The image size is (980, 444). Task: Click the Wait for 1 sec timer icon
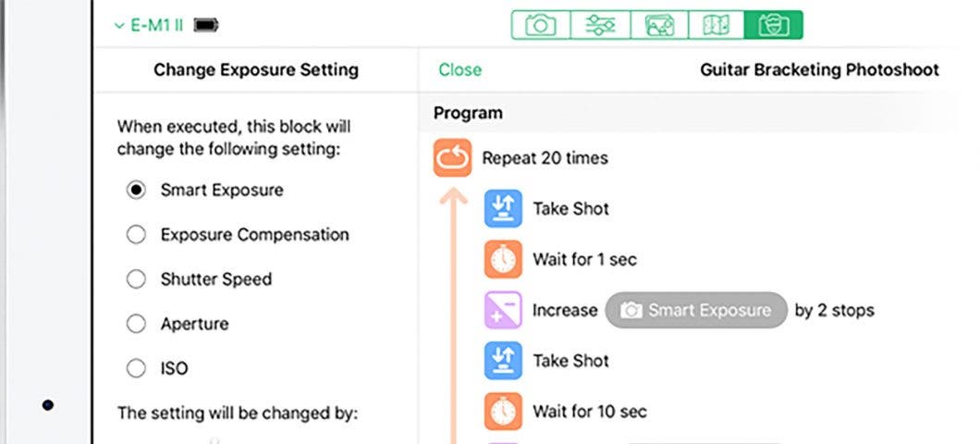tap(503, 259)
